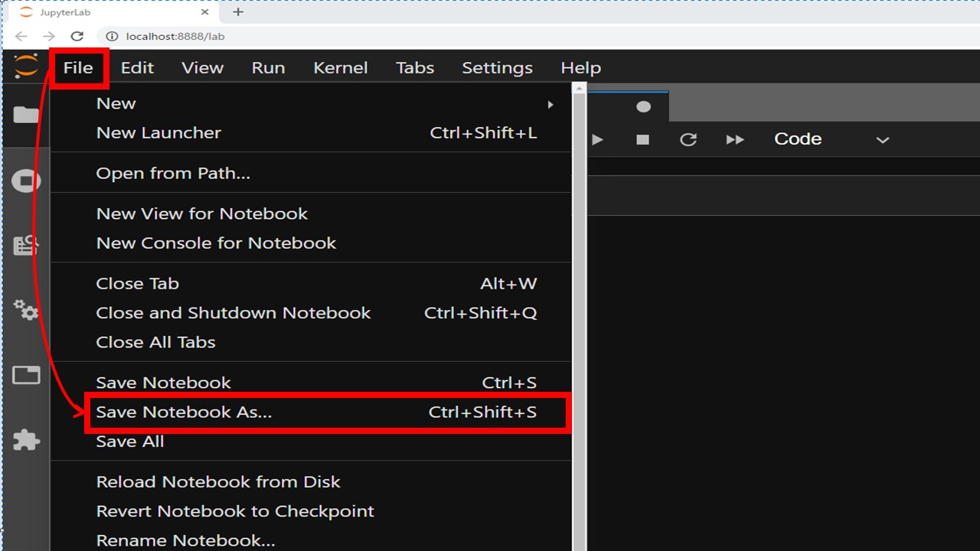
Task: Open the Kernel menu
Action: point(341,68)
